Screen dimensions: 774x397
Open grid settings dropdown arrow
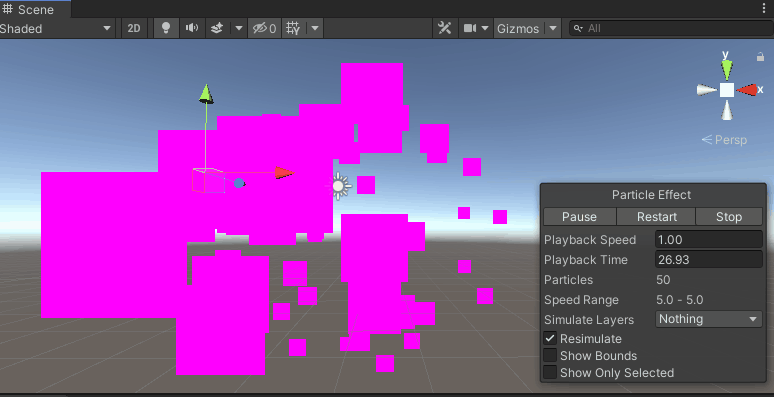315,29
